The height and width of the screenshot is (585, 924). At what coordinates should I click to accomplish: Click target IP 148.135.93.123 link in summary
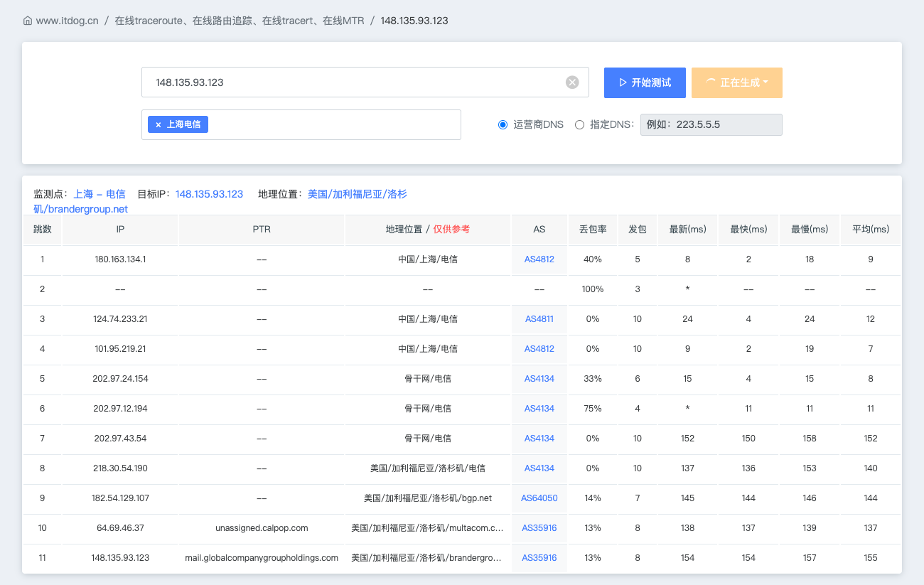pyautogui.click(x=210, y=194)
